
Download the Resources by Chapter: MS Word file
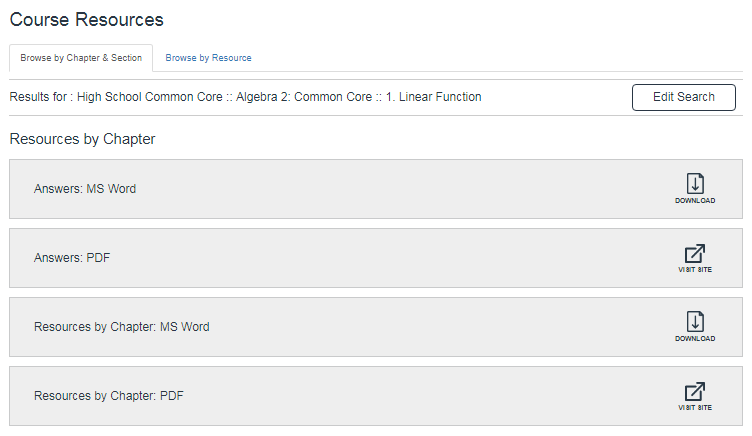pos(695,322)
